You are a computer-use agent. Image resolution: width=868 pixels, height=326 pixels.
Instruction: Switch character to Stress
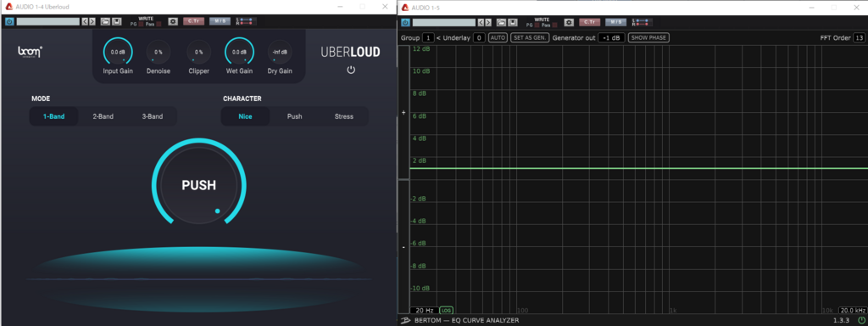[x=344, y=116]
